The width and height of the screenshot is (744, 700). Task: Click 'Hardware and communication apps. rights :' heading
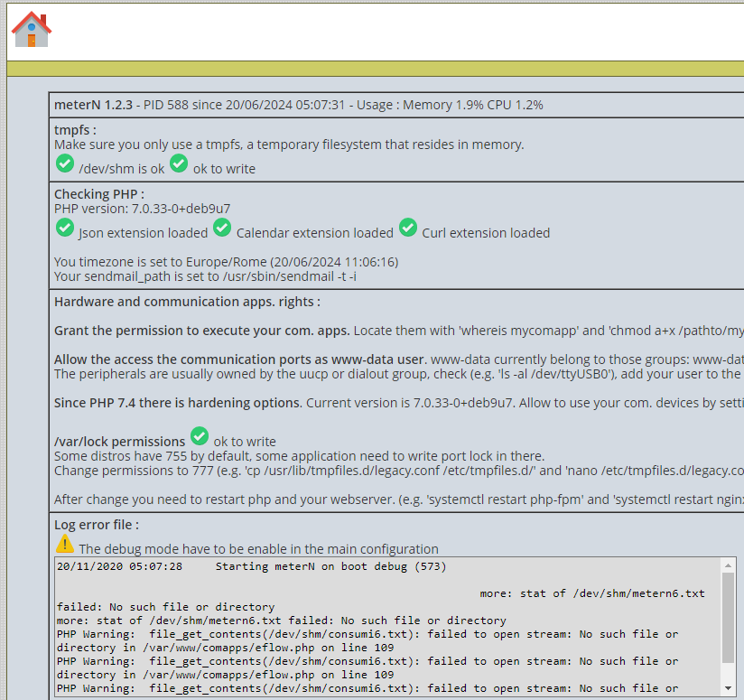click(187, 302)
